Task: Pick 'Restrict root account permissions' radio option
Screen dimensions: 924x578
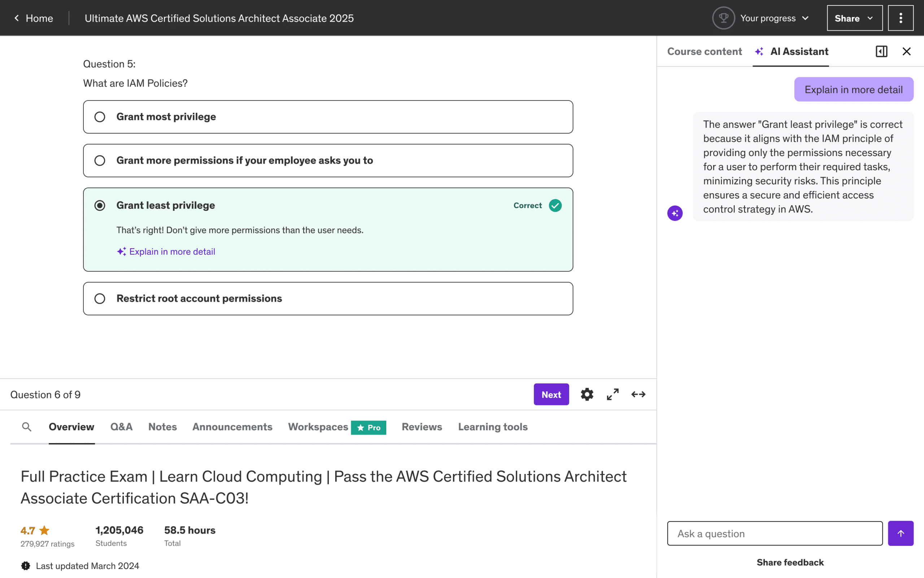Action: [100, 298]
